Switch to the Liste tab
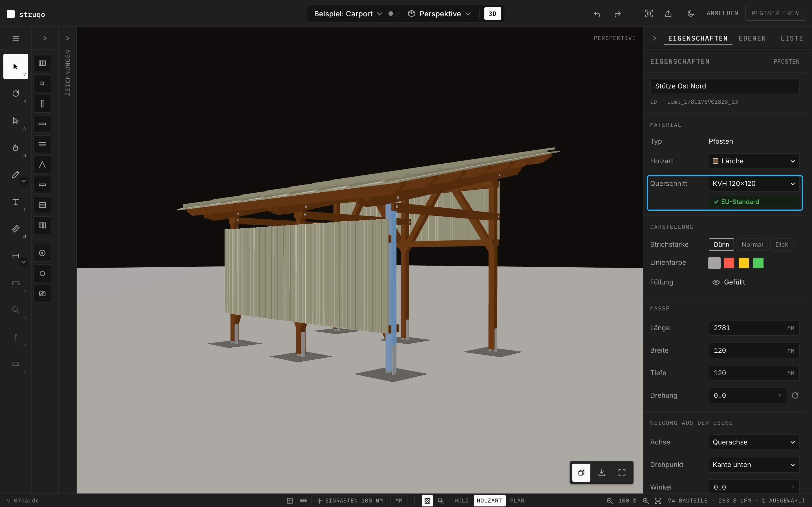Viewport: 812px width, 507px height. tap(791, 38)
